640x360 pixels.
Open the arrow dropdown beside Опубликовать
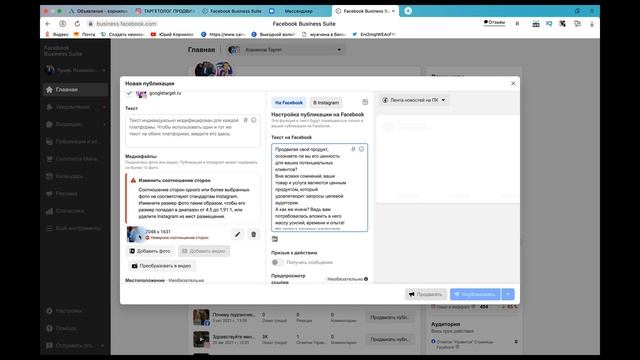[x=508, y=294]
